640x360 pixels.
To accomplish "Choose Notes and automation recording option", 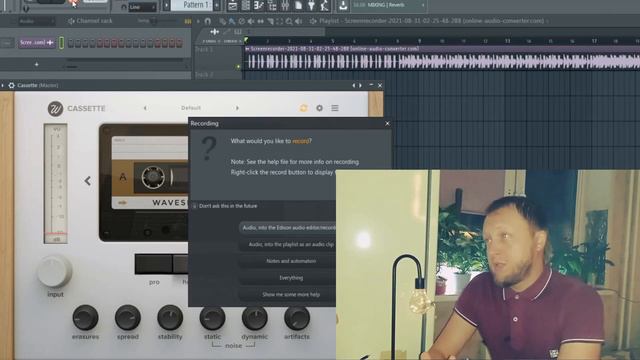I will coord(288,261).
